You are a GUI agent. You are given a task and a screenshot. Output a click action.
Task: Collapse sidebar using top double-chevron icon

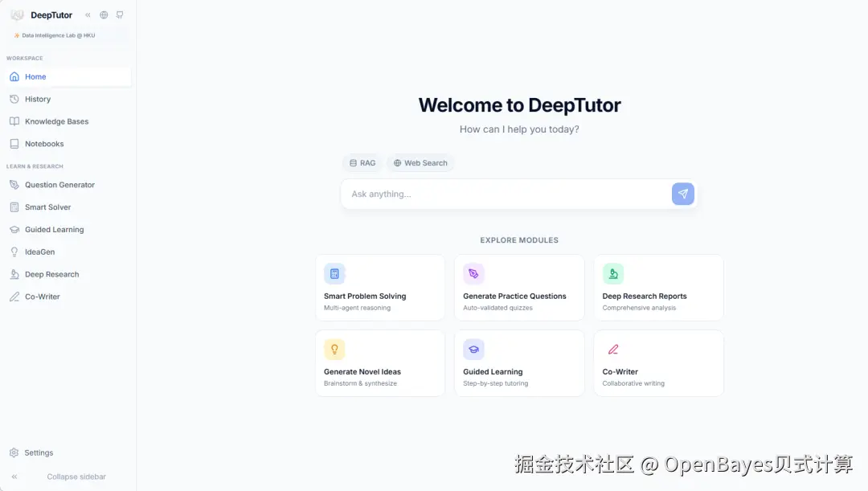coord(88,15)
